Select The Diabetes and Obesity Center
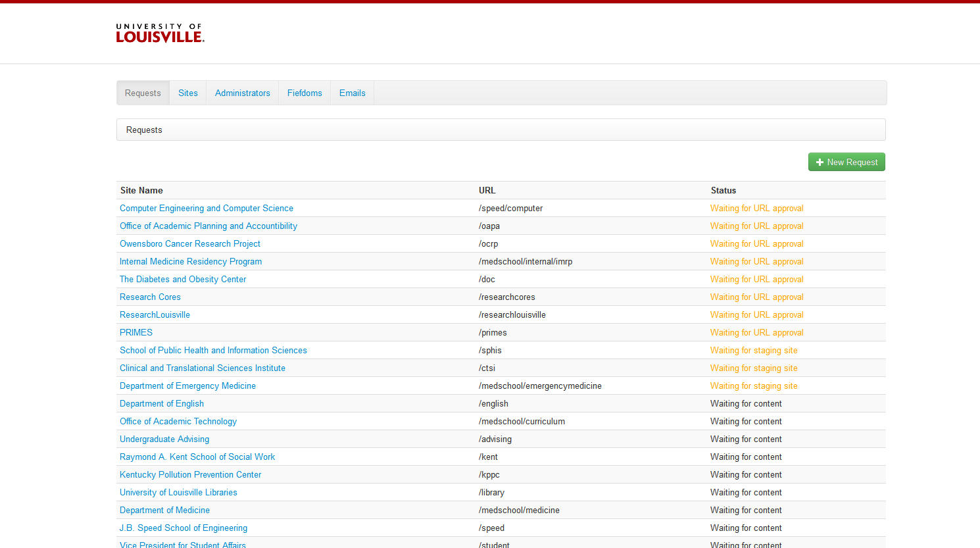This screenshot has height=548, width=980. click(183, 279)
